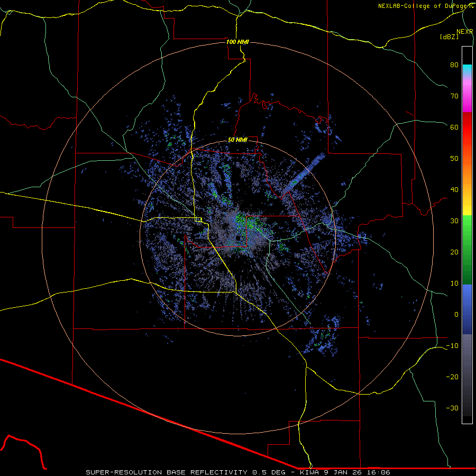
Task: Click the black radar site hole at center
Action: (239, 237)
